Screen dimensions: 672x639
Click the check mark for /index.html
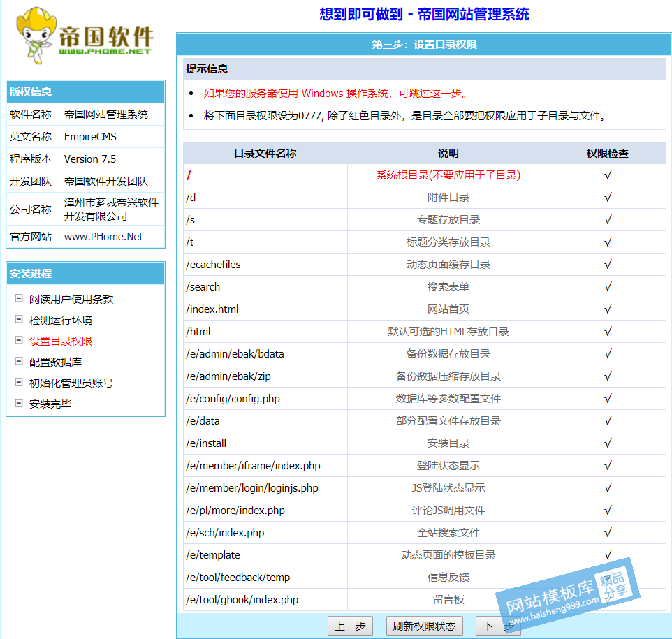(608, 309)
